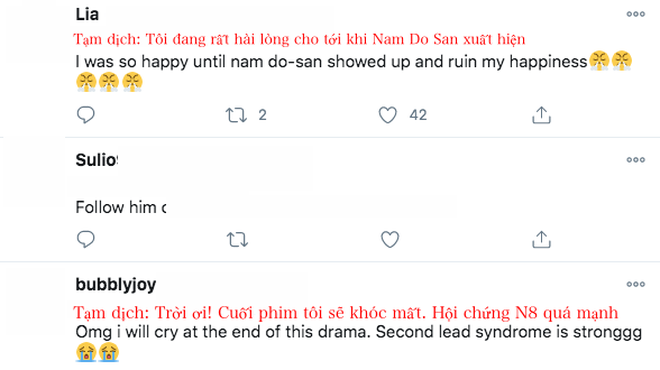Open more options for bubblyjoy's tweet

636,284
